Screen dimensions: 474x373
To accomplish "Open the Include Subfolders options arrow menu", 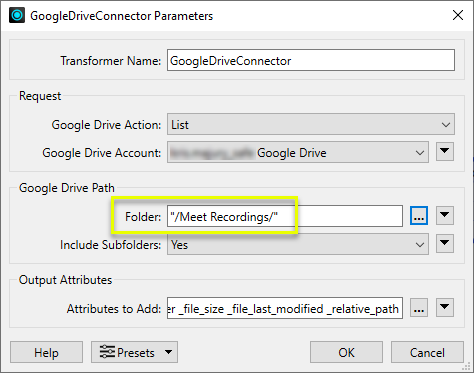I will pyautogui.click(x=445, y=243).
